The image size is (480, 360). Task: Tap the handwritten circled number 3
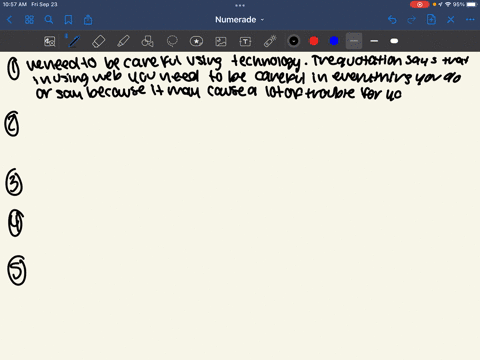pyautogui.click(x=14, y=182)
